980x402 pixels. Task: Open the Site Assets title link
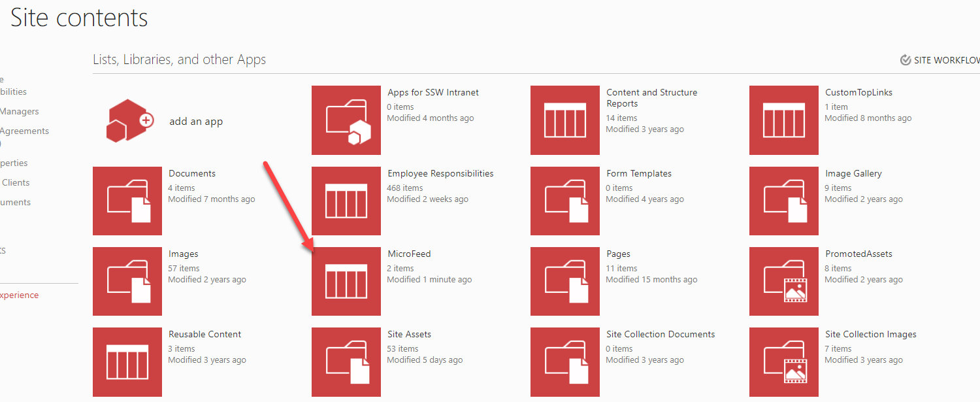click(409, 334)
